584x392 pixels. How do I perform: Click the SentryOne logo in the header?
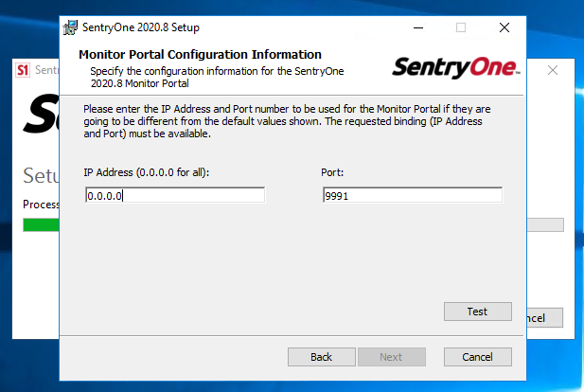[x=456, y=67]
